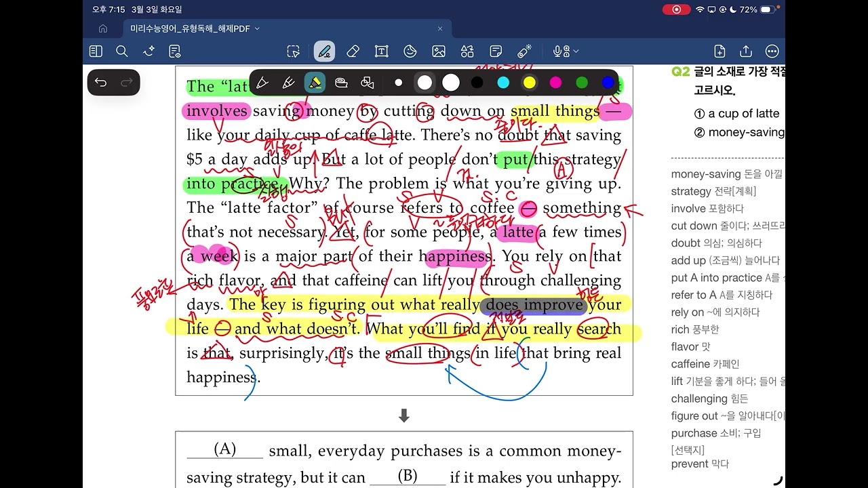868x488 pixels.
Task: Open the share export icon
Action: (746, 51)
